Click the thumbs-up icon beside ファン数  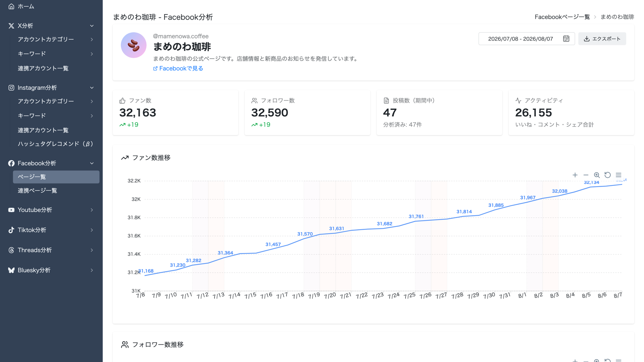pyautogui.click(x=122, y=101)
